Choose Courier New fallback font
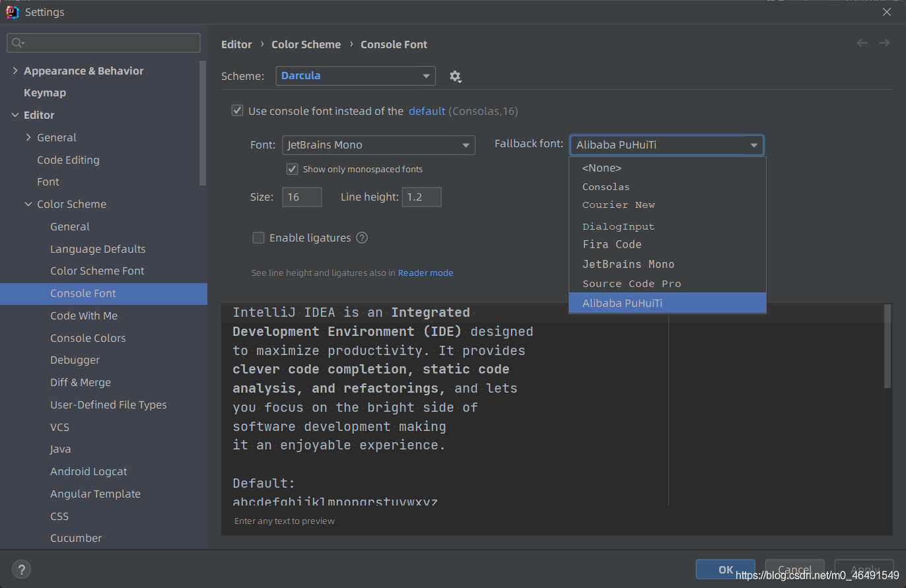906x588 pixels. tap(668, 205)
